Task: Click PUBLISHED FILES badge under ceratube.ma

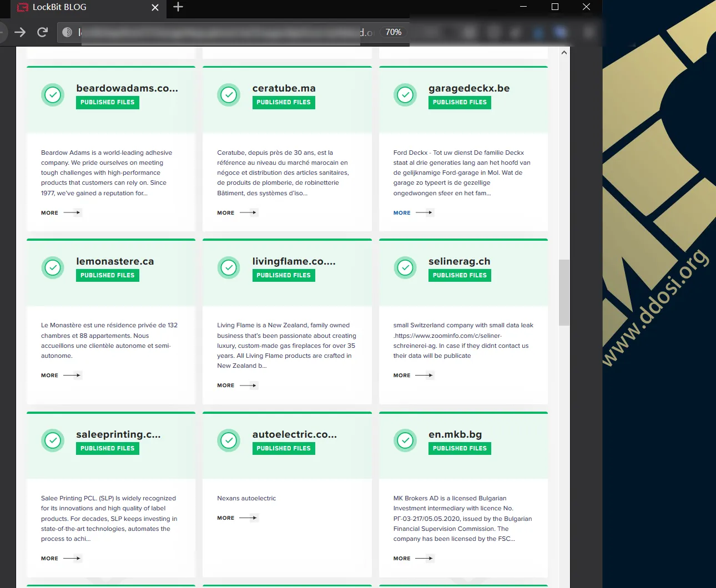Action: 284,103
